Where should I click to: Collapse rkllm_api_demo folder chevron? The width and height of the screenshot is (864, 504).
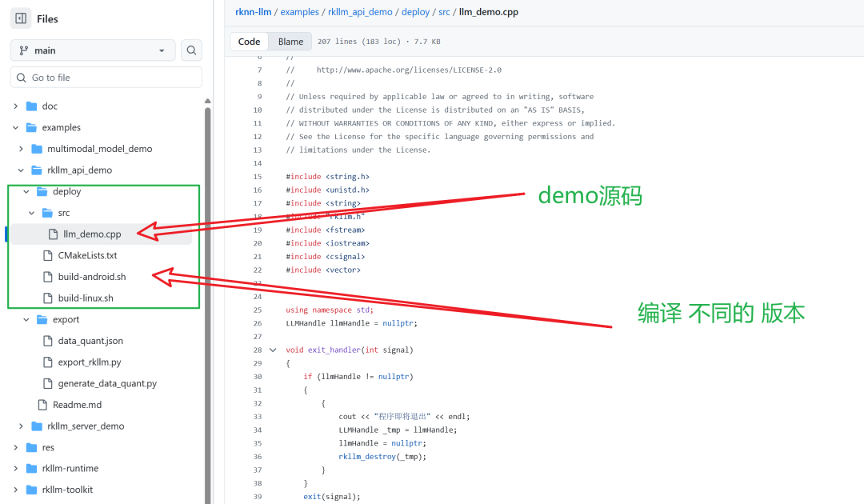click(x=21, y=170)
